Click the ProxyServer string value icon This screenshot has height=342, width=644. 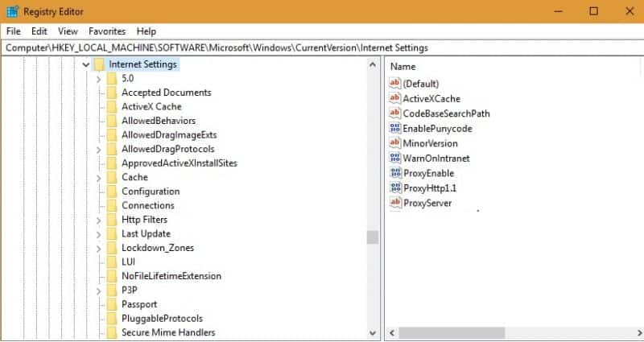point(395,203)
